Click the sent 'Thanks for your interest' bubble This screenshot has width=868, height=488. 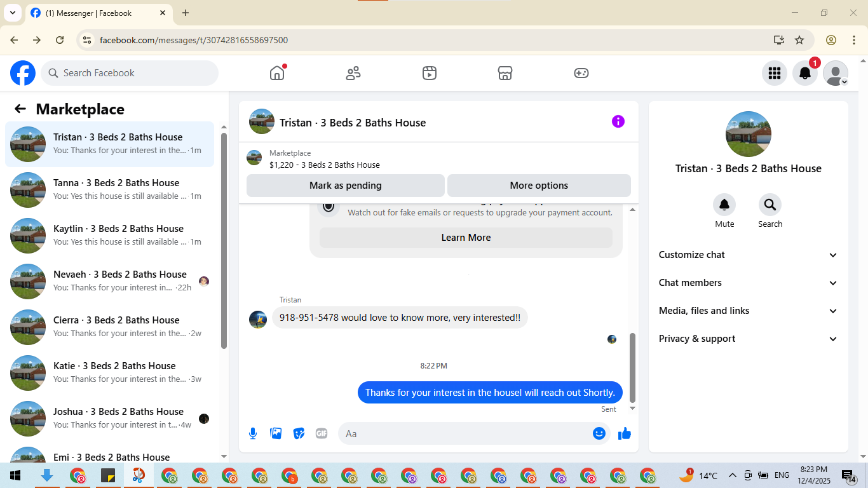[x=490, y=392]
